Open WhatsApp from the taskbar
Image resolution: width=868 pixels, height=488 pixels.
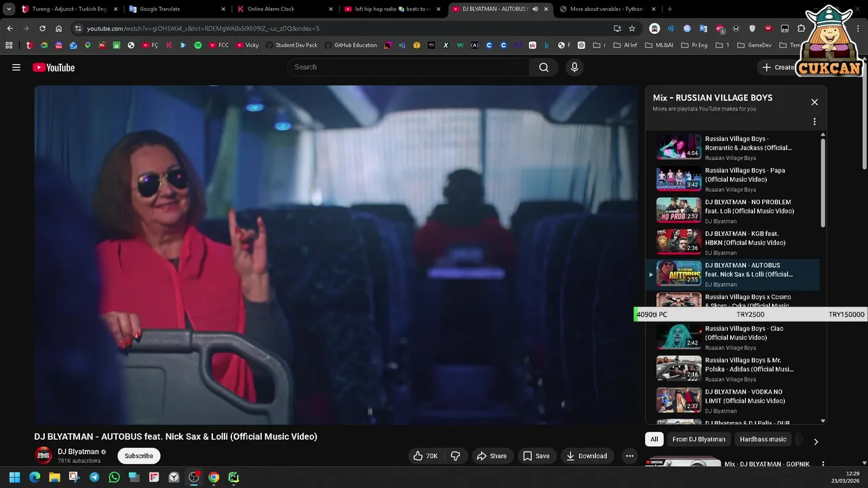pyautogui.click(x=114, y=477)
